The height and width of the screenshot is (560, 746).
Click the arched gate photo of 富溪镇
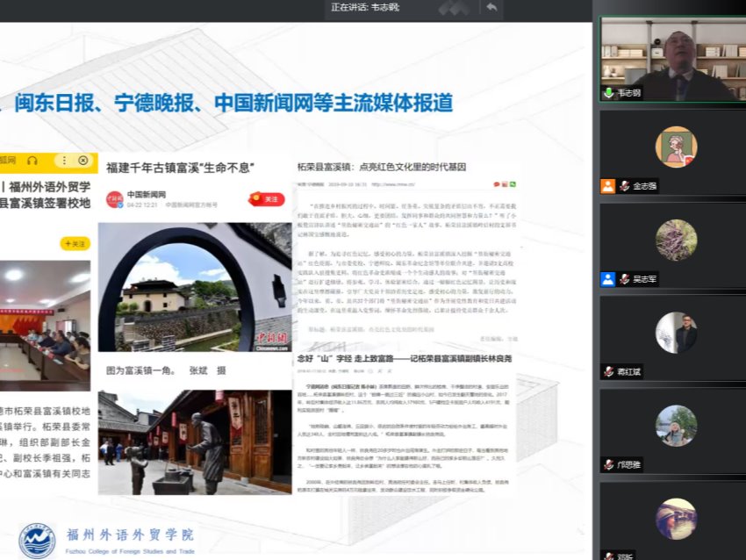coord(194,287)
